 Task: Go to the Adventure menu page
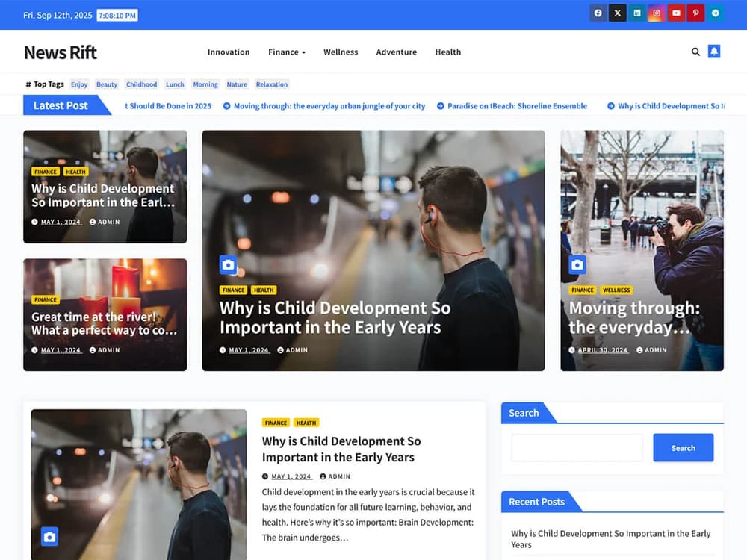point(396,52)
